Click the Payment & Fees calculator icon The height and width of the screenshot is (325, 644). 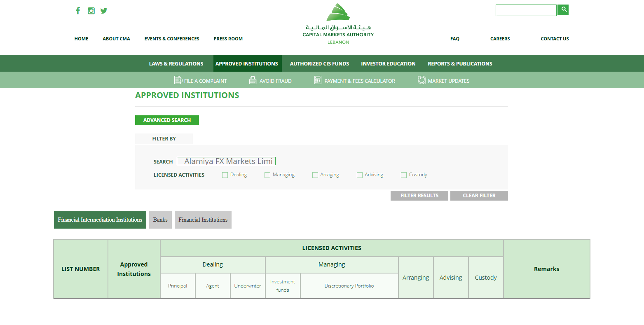click(x=318, y=80)
